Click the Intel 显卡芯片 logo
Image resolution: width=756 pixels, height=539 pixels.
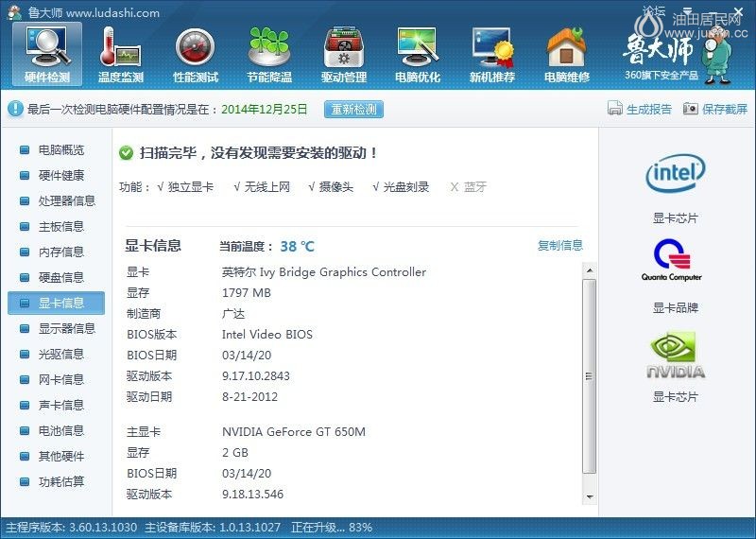pyautogui.click(x=675, y=173)
